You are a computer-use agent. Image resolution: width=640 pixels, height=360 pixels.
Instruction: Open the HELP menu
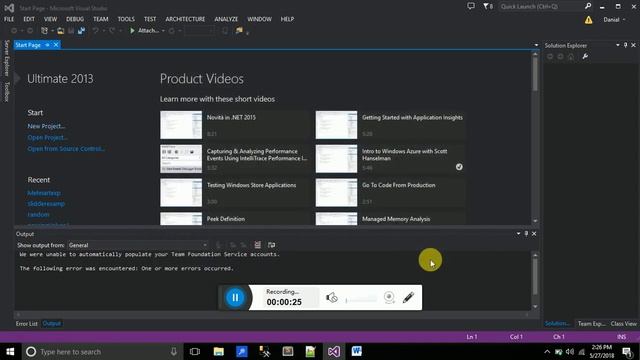(x=287, y=19)
